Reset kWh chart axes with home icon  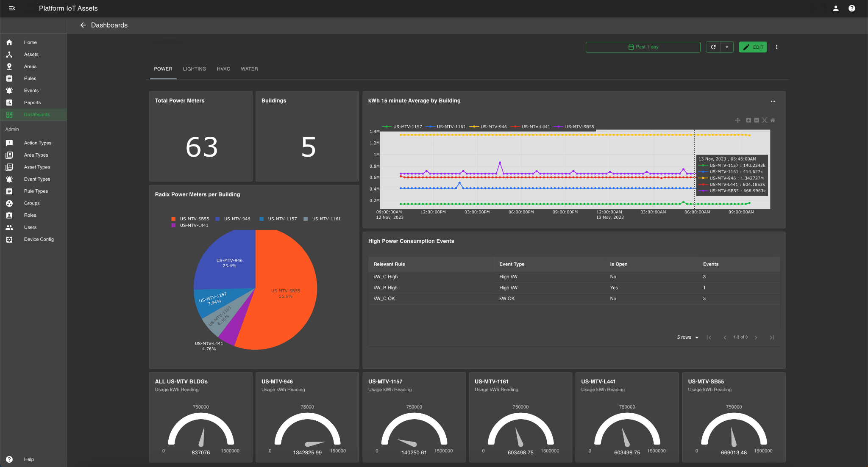pos(773,120)
